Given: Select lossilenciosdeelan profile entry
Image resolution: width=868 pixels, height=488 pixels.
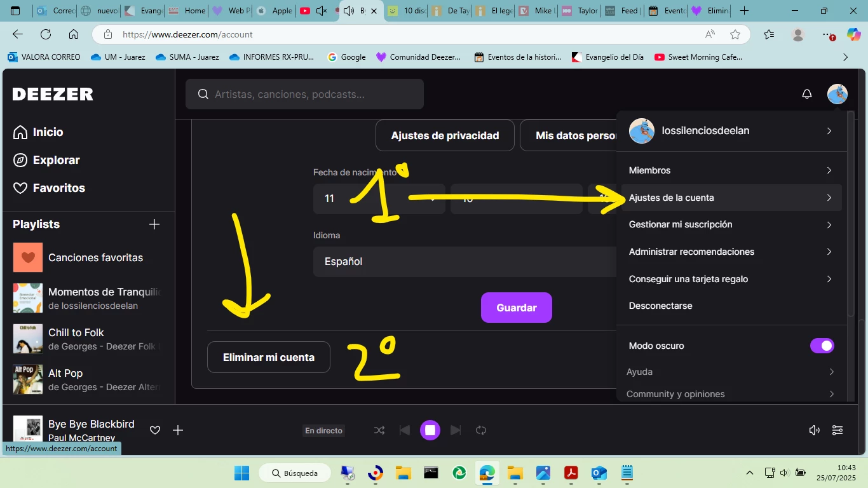Looking at the screenshot, I should 731,131.
